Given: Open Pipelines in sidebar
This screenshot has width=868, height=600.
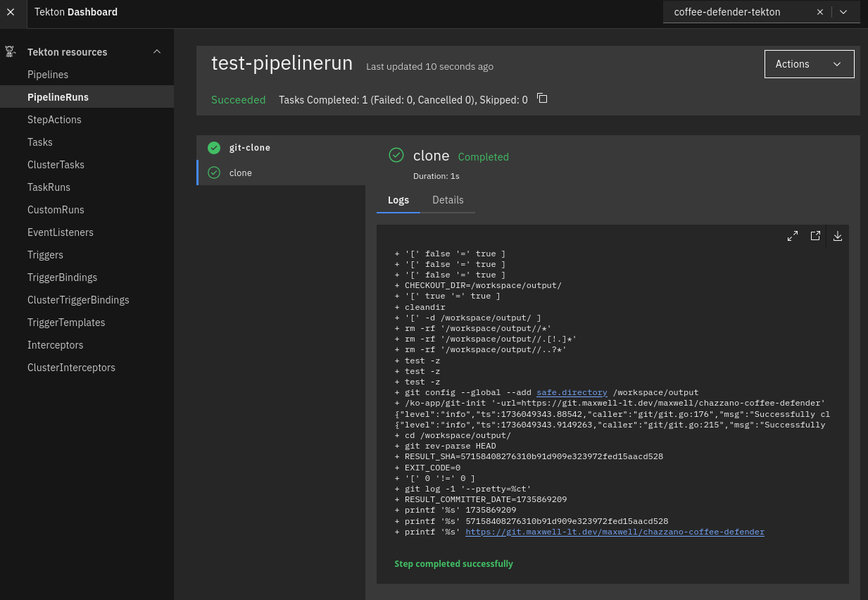Looking at the screenshot, I should [87, 75].
